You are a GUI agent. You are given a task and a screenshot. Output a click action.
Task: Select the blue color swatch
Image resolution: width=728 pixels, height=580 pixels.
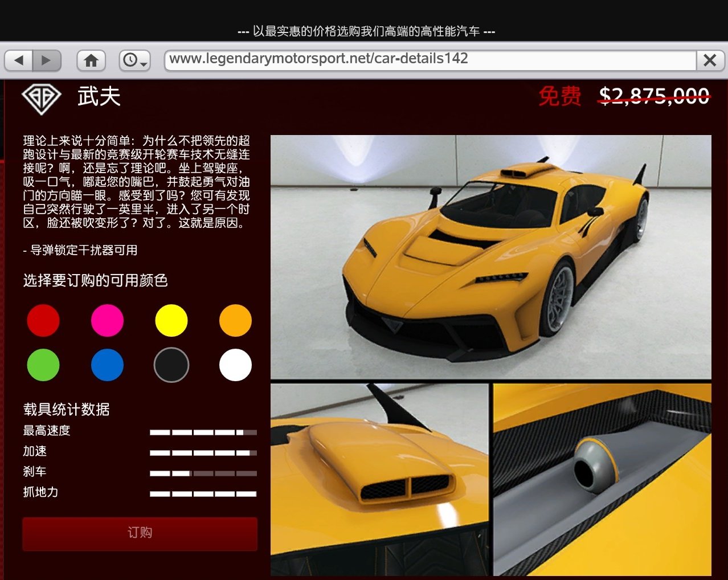(107, 365)
